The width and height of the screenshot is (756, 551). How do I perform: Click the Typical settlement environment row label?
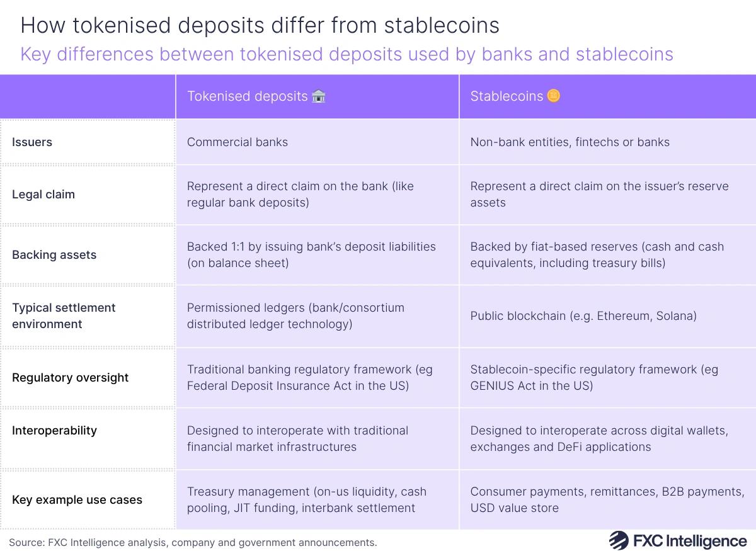point(64,315)
